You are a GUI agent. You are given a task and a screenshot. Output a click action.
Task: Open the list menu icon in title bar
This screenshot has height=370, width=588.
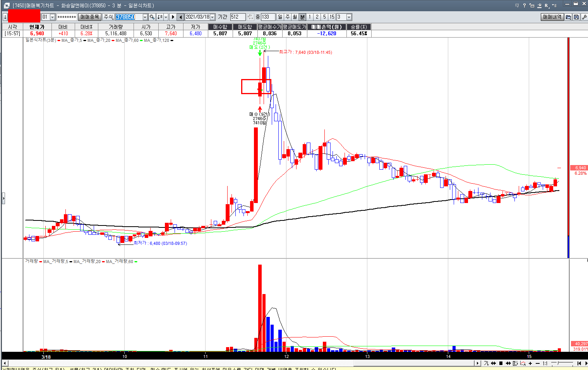(554, 5)
